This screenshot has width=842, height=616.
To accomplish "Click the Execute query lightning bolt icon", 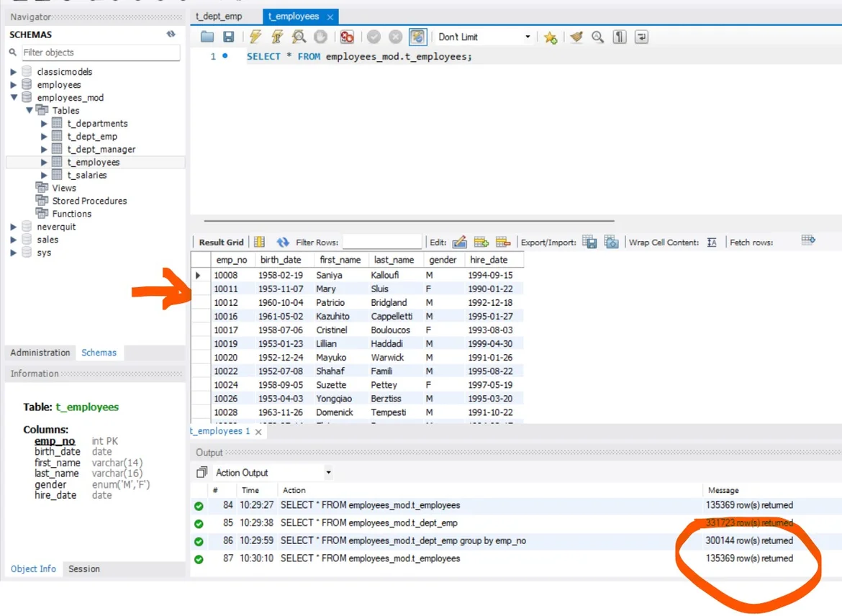I will [255, 37].
